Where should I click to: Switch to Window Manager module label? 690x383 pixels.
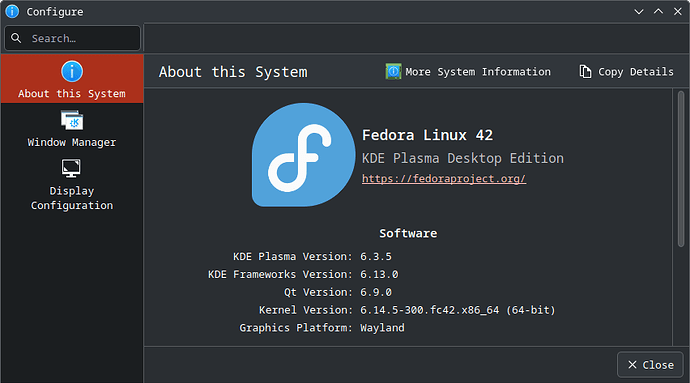point(72,142)
